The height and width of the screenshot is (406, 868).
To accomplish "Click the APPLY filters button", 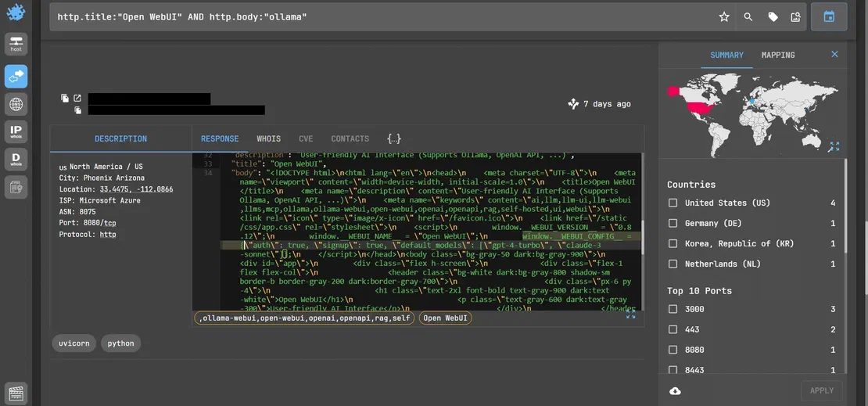I will pos(822,390).
